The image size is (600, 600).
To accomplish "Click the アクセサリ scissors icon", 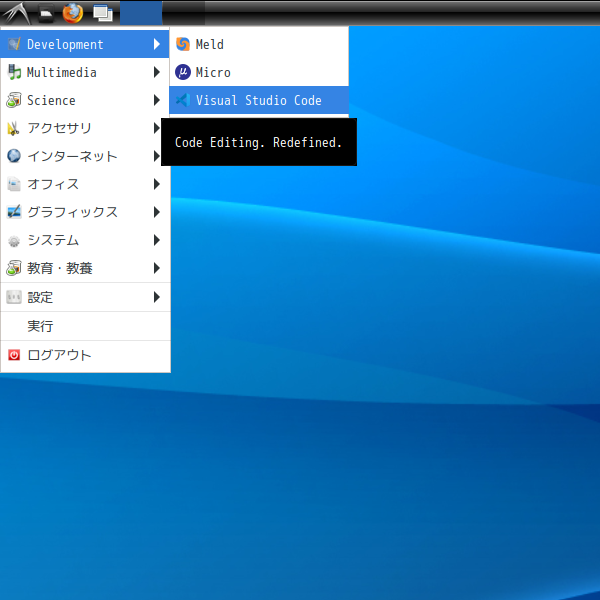I will coord(13,128).
